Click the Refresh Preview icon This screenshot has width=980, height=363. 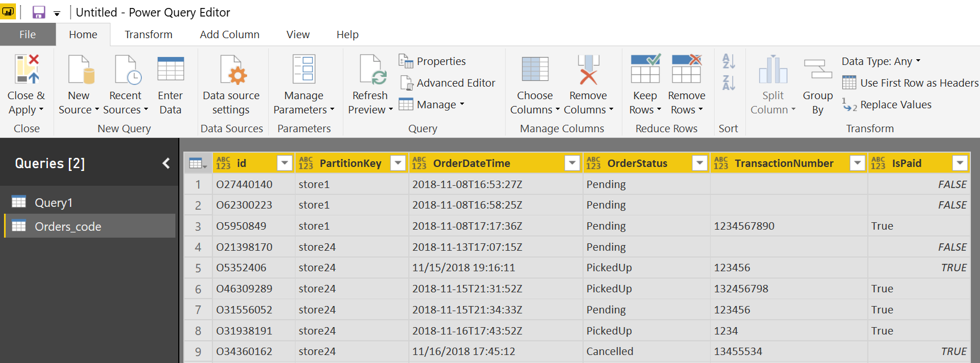coord(372,69)
